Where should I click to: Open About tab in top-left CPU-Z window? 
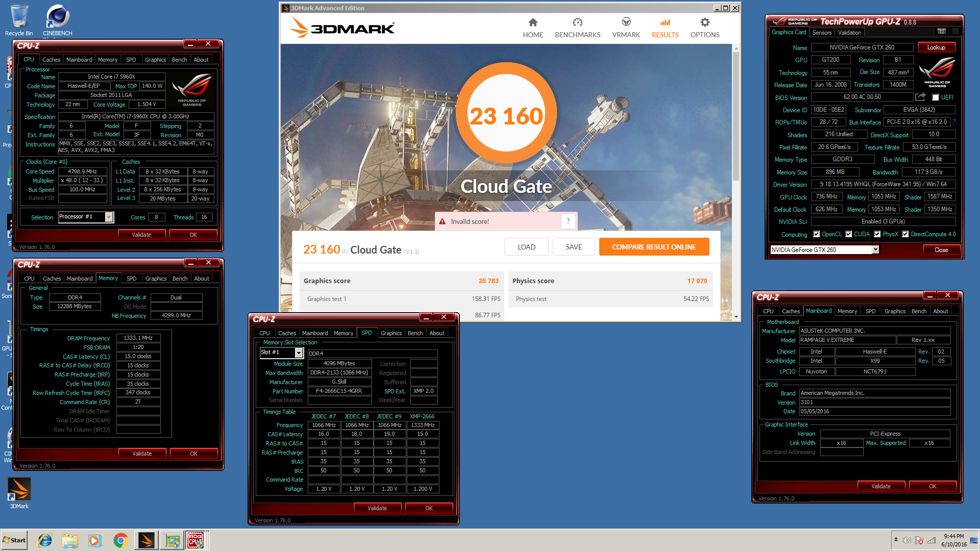click(x=201, y=60)
